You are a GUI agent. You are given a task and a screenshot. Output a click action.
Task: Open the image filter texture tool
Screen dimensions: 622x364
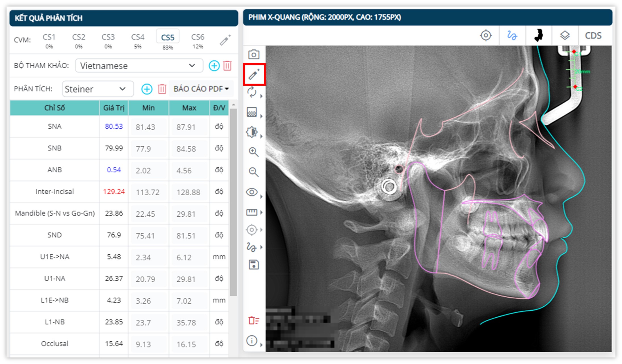tap(252, 112)
